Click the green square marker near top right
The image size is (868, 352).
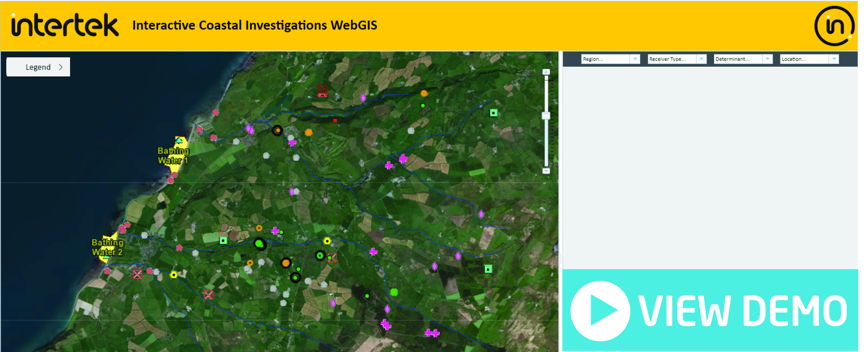[x=494, y=113]
